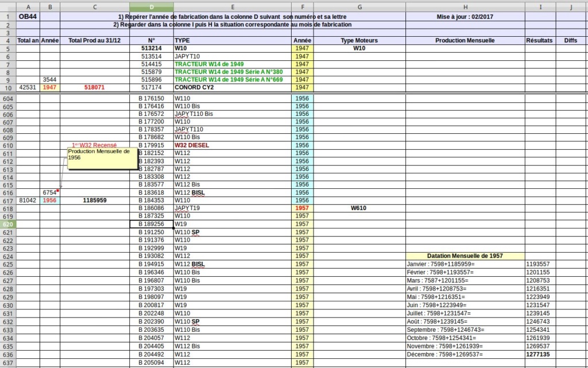Select the active cell 'B 189256'
Viewport: 588px width, 368px height.
click(x=152, y=224)
